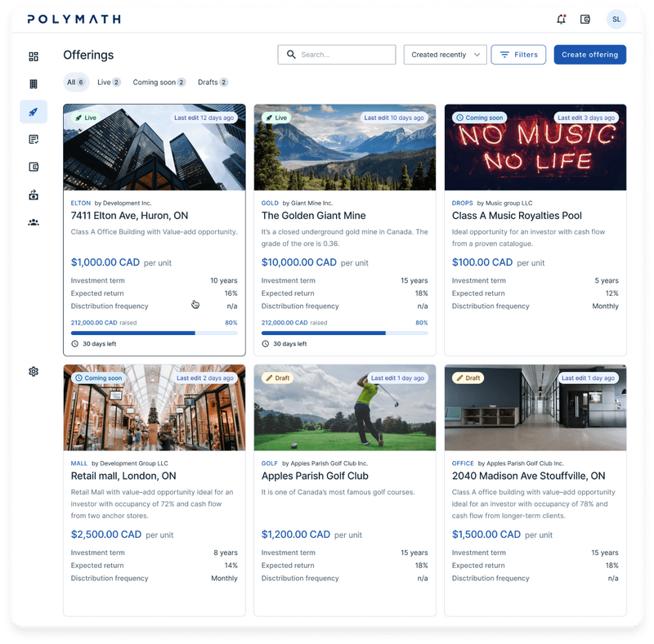Screen dimensions: 654x644
Task: Open the settings gear icon
Action: pos(34,371)
